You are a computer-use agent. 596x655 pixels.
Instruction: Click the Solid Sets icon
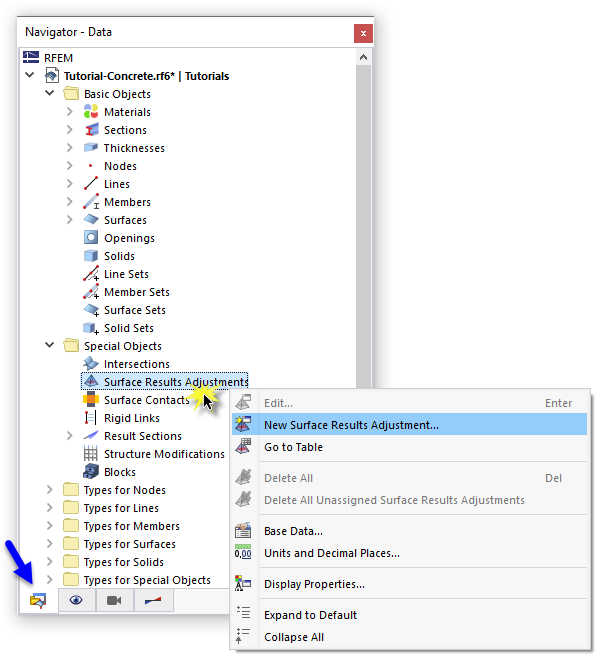click(91, 328)
